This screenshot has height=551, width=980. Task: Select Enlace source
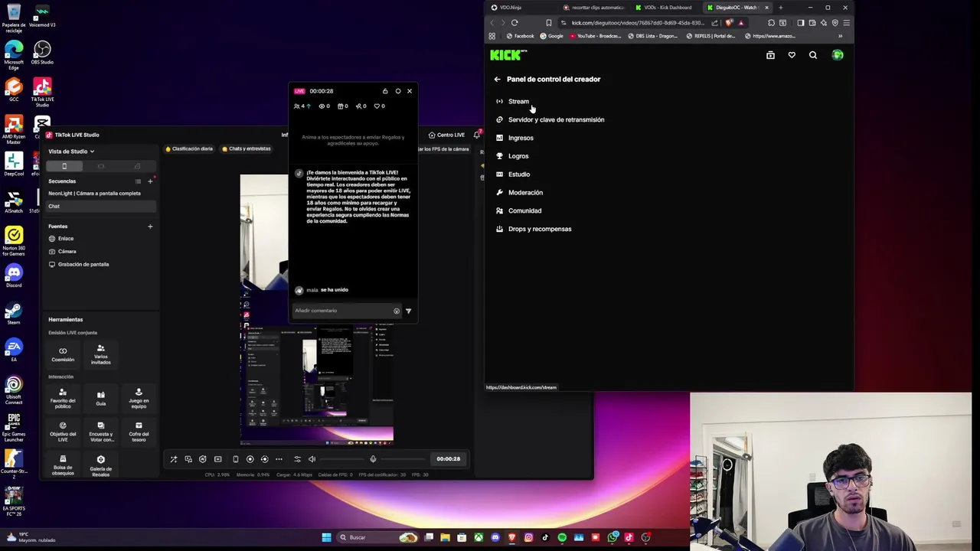point(61,239)
